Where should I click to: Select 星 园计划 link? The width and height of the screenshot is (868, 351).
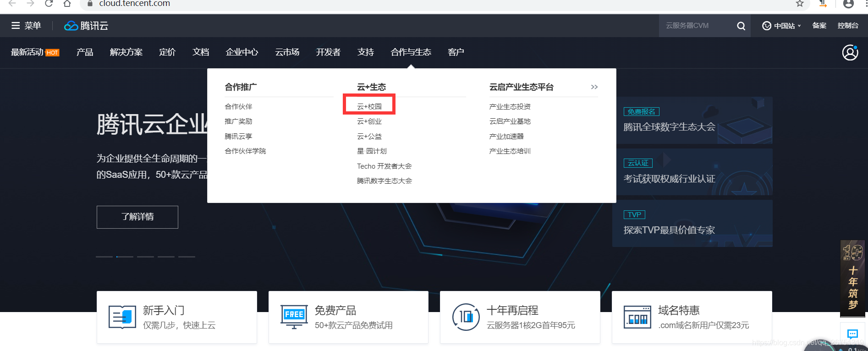pos(372,151)
